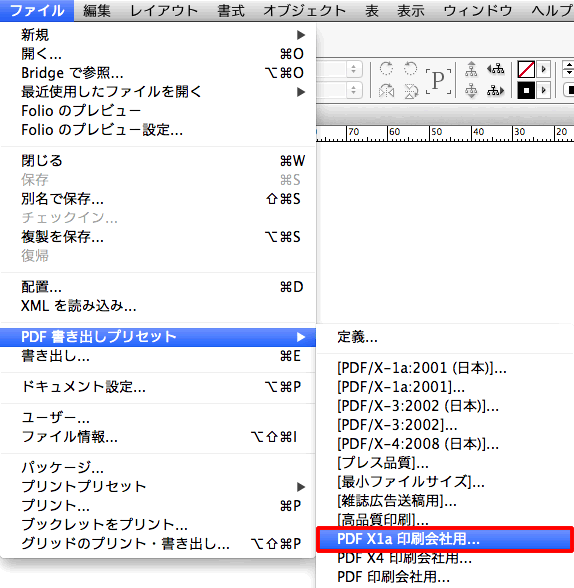Viewport: 574px width, 588px height.
Task: Choose グリッドのプリント・書き出し...
Action: (x=158, y=543)
